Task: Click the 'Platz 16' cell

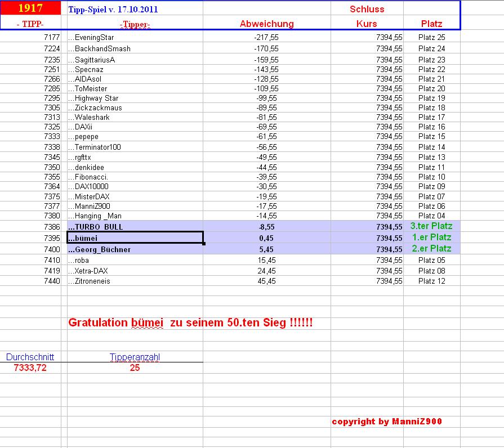Action: coord(432,127)
